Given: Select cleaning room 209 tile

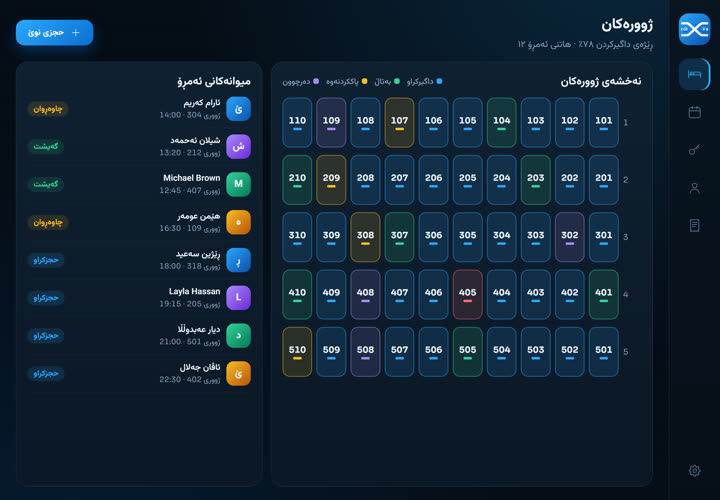Looking at the screenshot, I should 331,180.
